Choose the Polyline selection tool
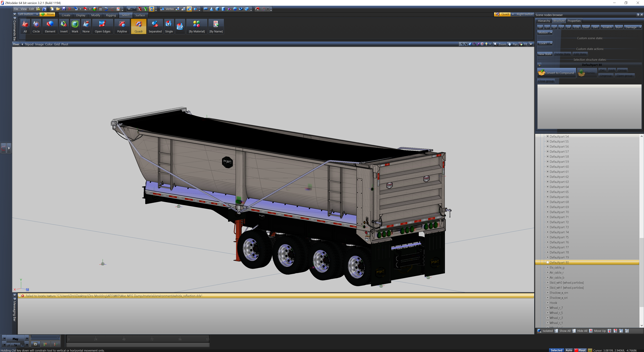 click(x=122, y=26)
